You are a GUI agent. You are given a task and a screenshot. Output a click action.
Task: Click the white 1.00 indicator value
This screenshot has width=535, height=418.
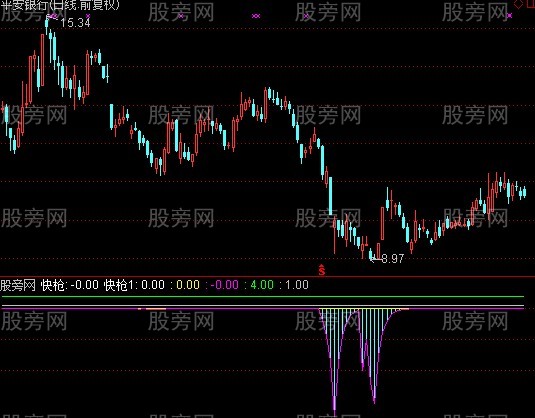click(x=297, y=285)
